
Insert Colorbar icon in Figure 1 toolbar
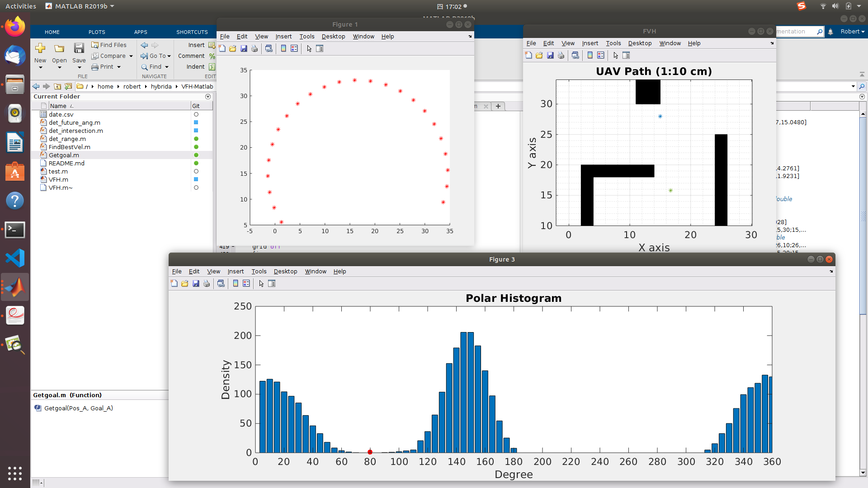283,49
